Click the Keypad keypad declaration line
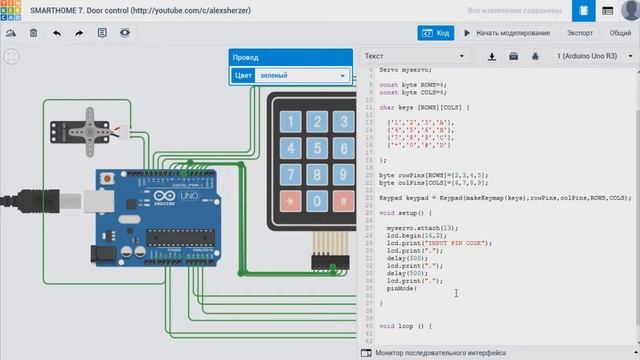The width and height of the screenshot is (640, 360). point(505,198)
